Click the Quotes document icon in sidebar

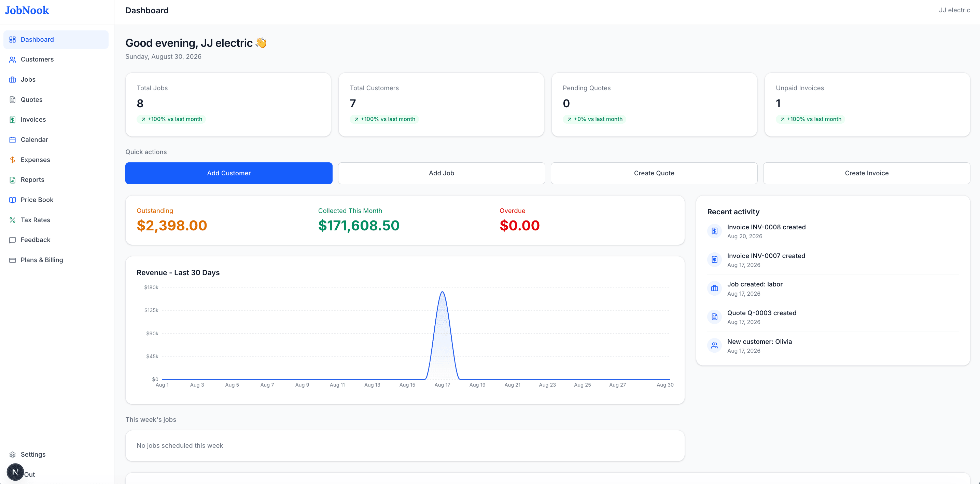[13, 100]
